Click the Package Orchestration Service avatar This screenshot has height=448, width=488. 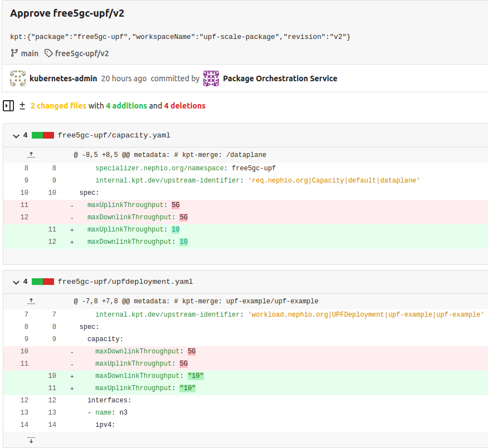click(x=211, y=78)
